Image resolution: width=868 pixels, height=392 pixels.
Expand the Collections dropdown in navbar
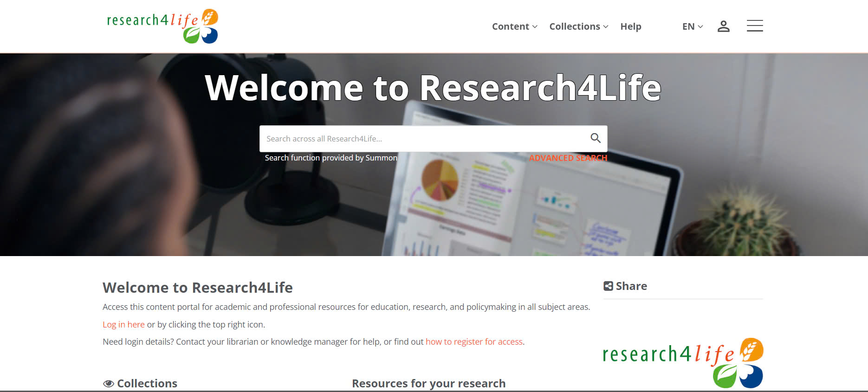pyautogui.click(x=579, y=26)
